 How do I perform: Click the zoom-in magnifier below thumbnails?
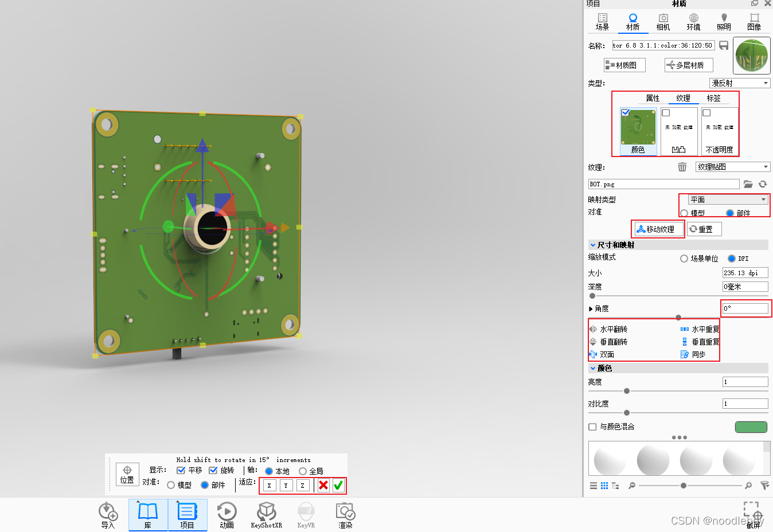pos(748,486)
